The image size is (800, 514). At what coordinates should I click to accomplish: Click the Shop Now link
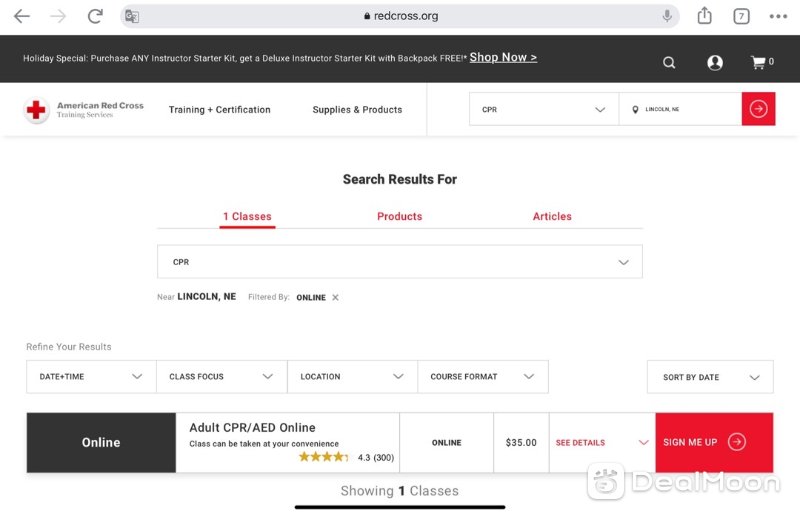tap(503, 58)
